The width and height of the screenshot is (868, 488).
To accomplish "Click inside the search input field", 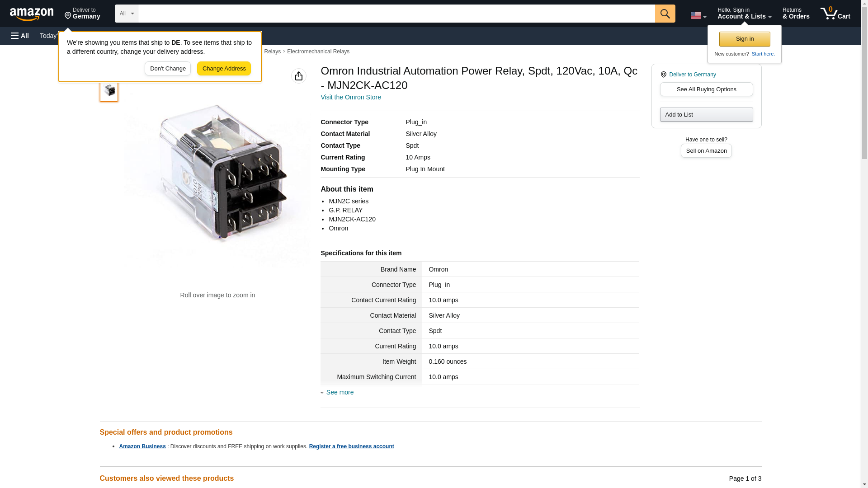I will pyautogui.click(x=396, y=14).
